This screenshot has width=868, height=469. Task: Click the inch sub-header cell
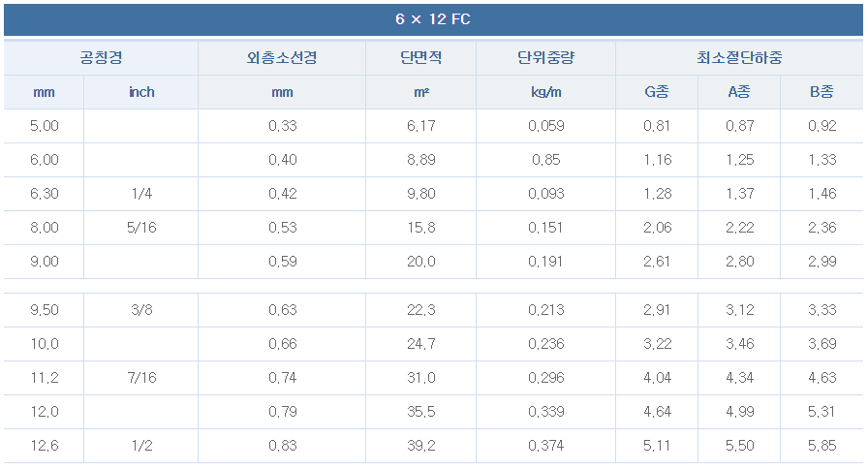point(141,92)
